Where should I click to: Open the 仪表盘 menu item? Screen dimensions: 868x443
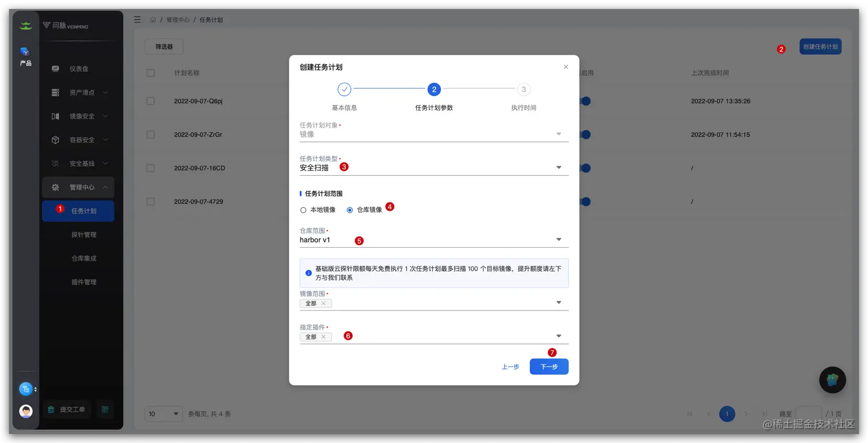click(78, 69)
